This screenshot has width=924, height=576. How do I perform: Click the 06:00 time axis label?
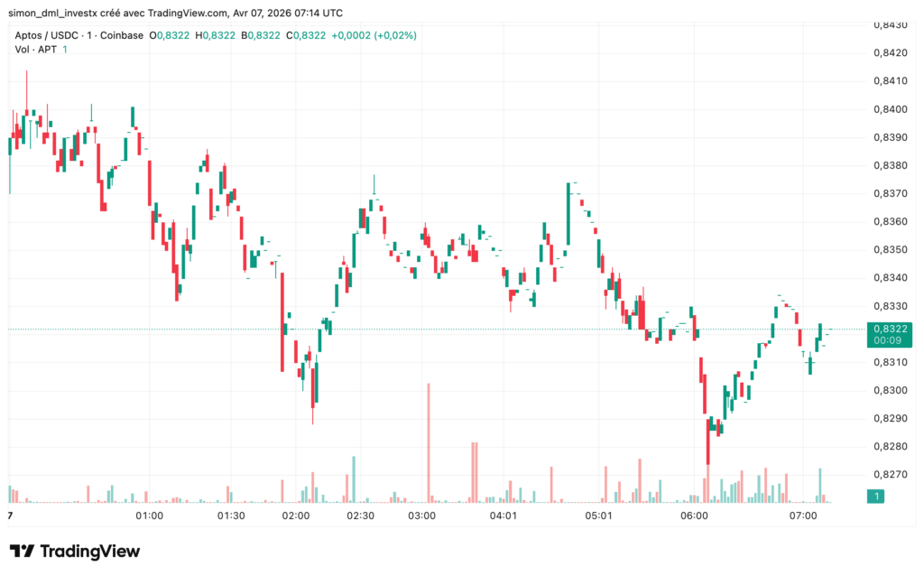pos(696,516)
